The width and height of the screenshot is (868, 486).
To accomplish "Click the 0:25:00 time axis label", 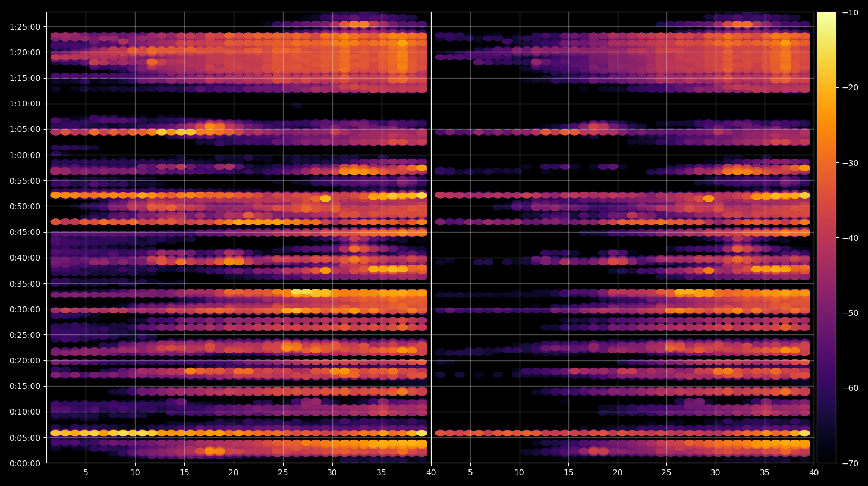I will click(x=25, y=335).
